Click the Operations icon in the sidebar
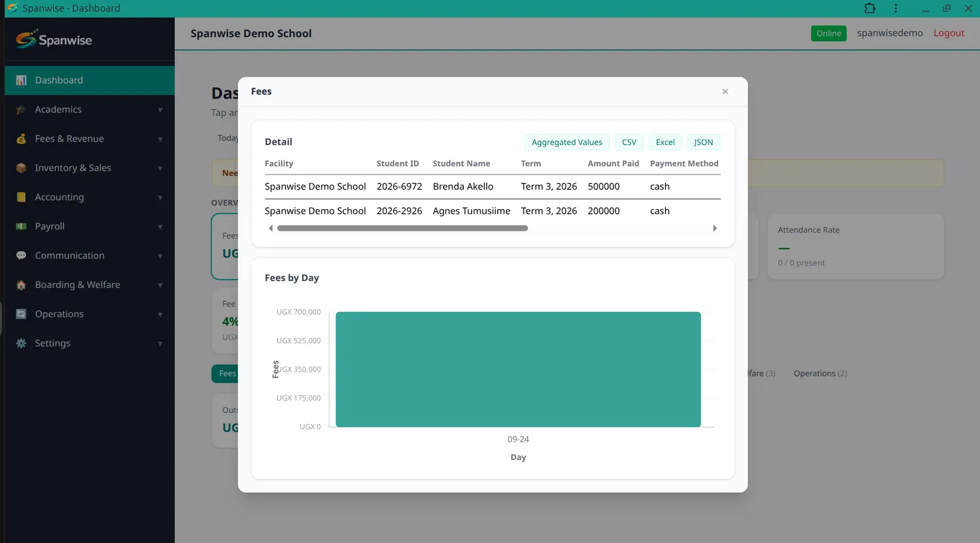 (x=22, y=314)
